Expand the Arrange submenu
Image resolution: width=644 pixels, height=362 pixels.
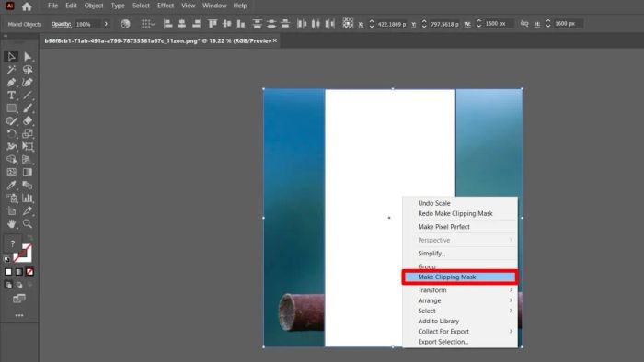pos(460,300)
